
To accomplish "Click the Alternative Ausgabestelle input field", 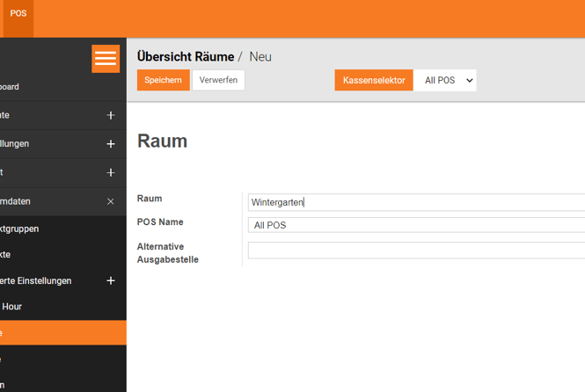I will tap(415, 250).
